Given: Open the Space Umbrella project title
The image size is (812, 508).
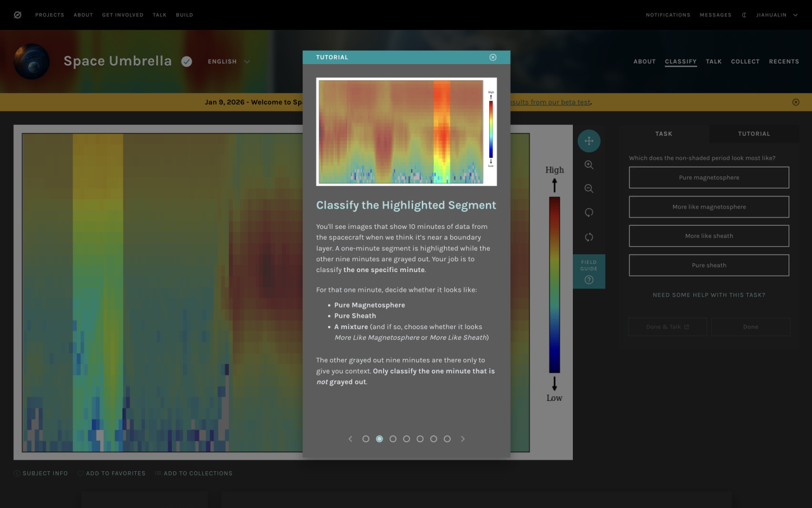Looking at the screenshot, I should click(117, 61).
